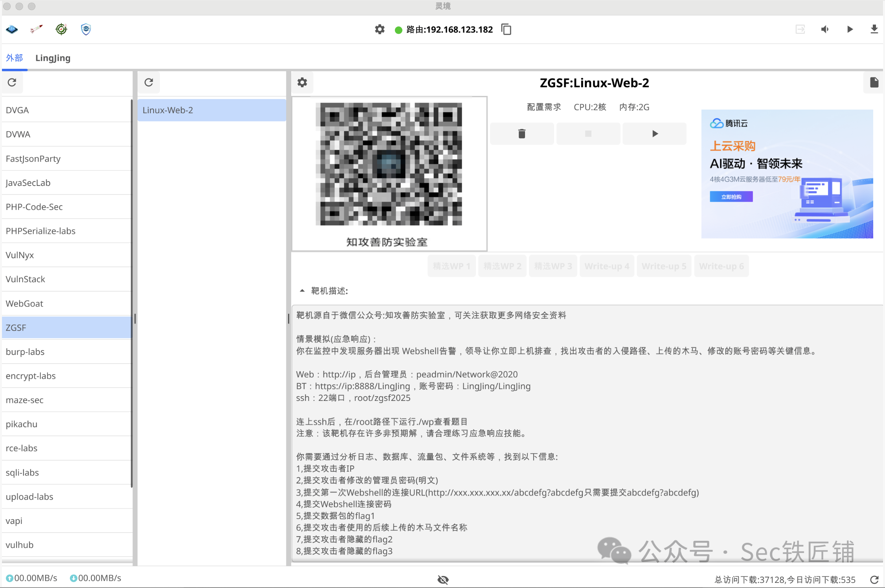
Task: Click the rocket icon in top toolbar
Action: [x=37, y=29]
